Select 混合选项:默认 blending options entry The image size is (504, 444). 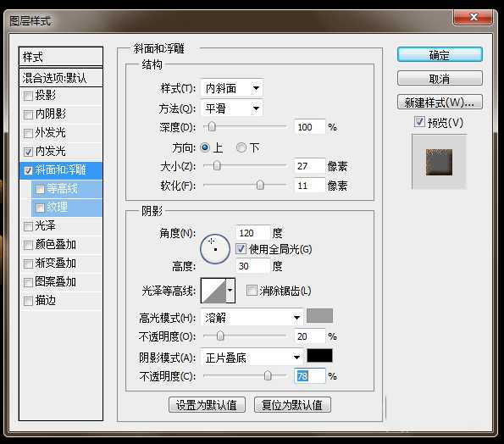[x=61, y=77]
